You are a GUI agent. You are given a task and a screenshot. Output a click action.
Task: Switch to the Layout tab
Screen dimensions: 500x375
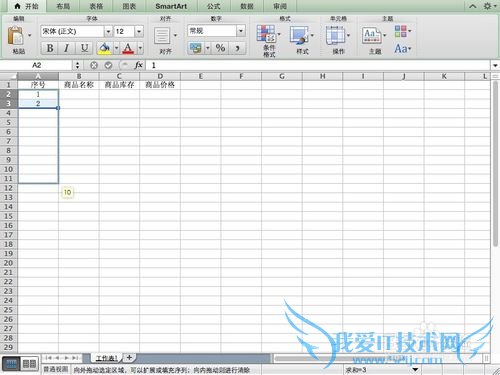63,6
